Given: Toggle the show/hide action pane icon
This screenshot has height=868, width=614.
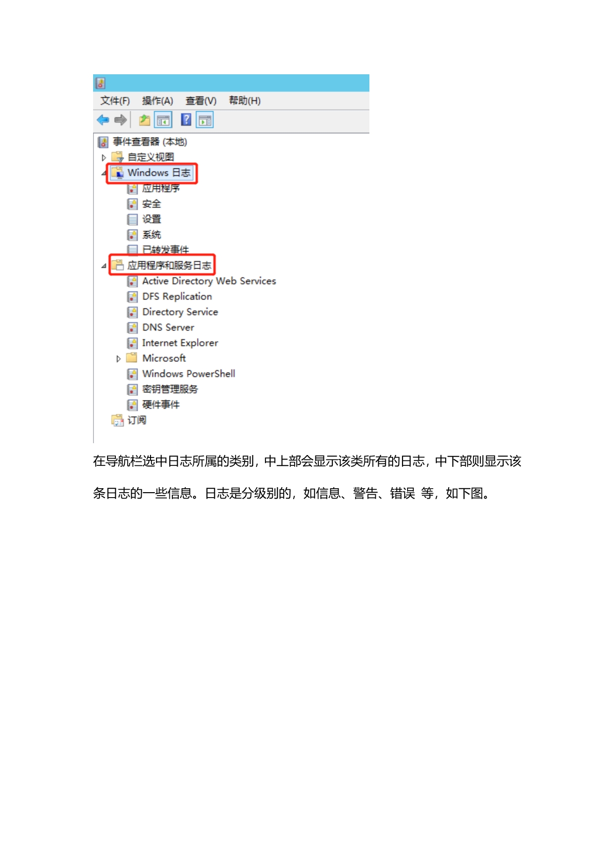Looking at the screenshot, I should click(205, 120).
